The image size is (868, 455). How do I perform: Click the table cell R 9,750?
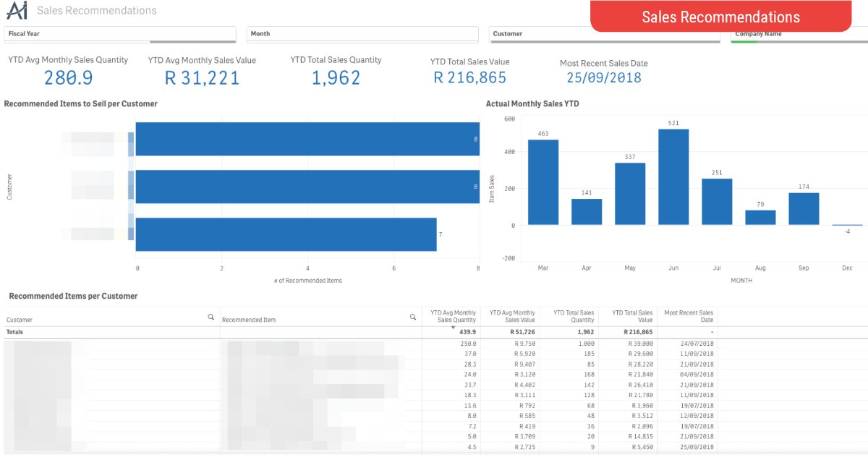524,344
